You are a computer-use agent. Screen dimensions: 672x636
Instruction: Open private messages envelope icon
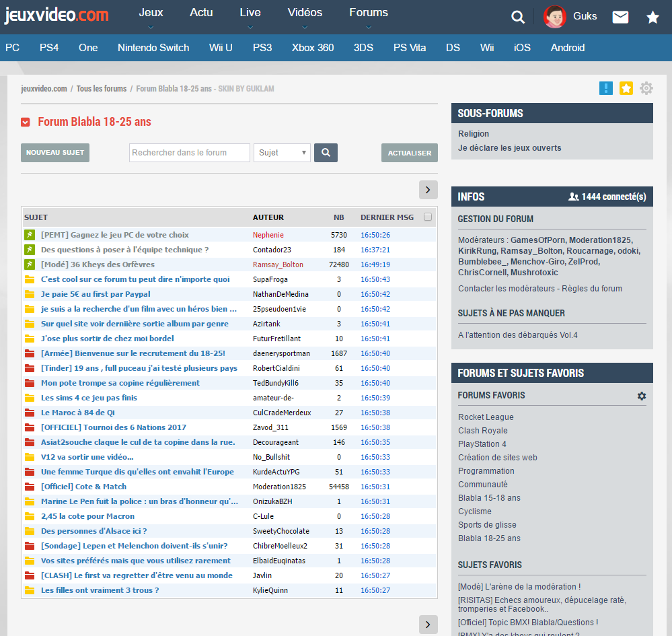tap(620, 17)
